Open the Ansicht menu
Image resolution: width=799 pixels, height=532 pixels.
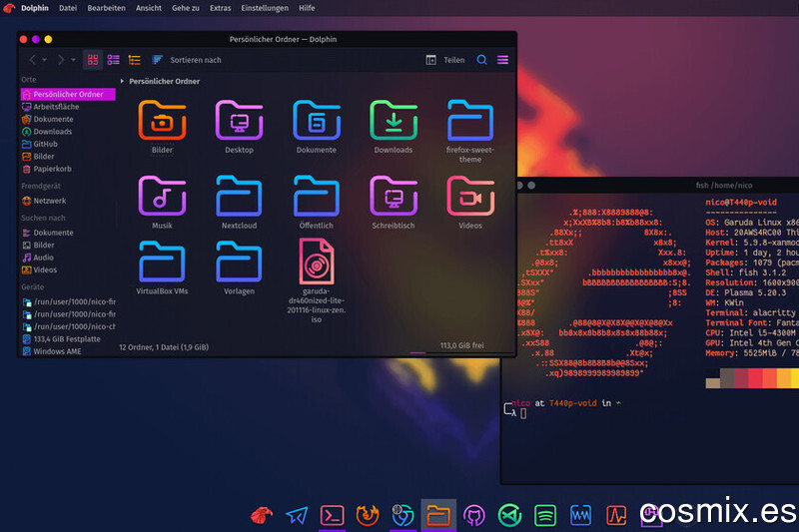(148, 8)
